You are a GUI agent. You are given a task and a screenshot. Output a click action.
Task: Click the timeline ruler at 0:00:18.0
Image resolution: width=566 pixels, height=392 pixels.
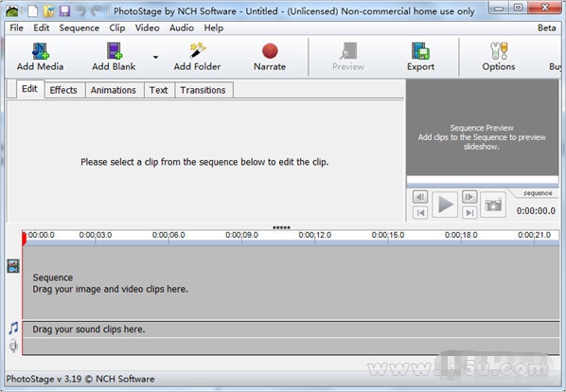tap(461, 236)
